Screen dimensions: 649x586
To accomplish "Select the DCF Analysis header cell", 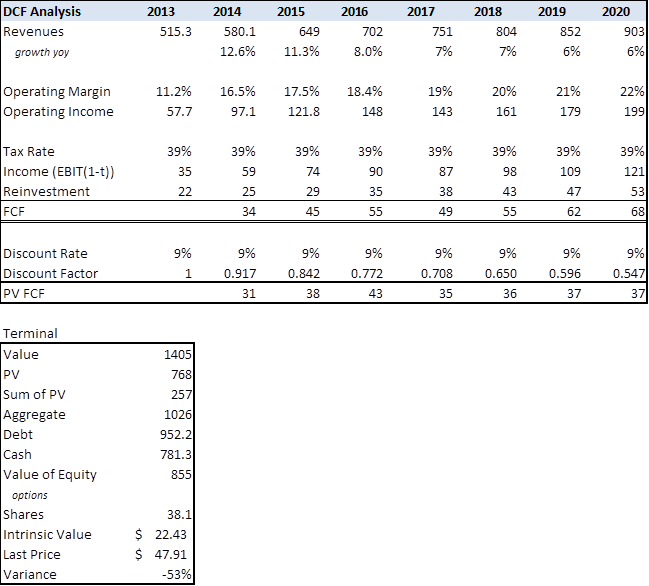I will 42,12.
